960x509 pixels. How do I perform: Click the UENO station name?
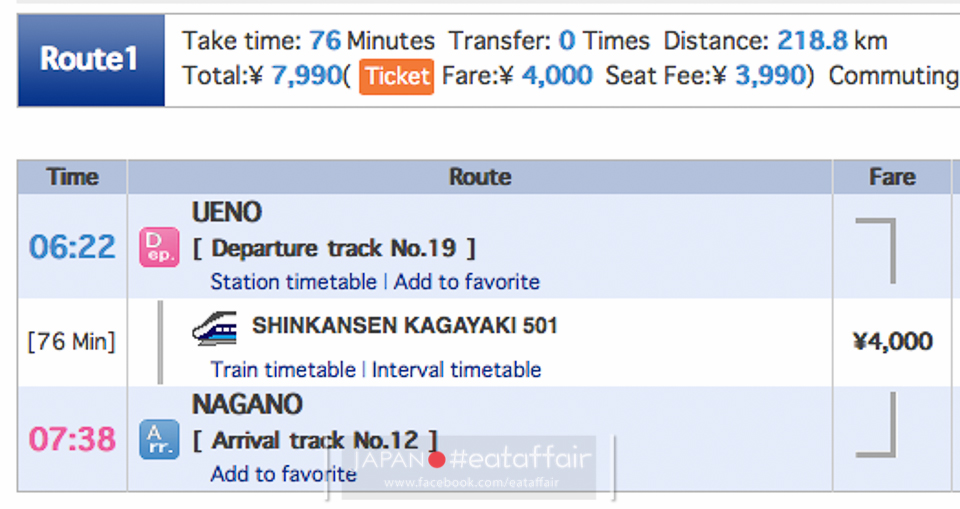(x=227, y=213)
